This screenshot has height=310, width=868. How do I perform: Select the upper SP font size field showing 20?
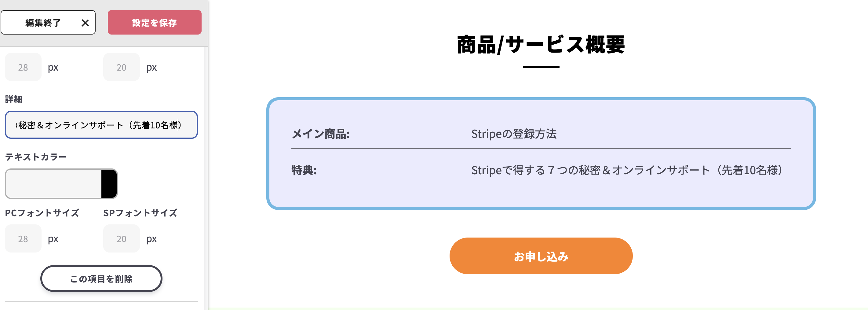(121, 67)
